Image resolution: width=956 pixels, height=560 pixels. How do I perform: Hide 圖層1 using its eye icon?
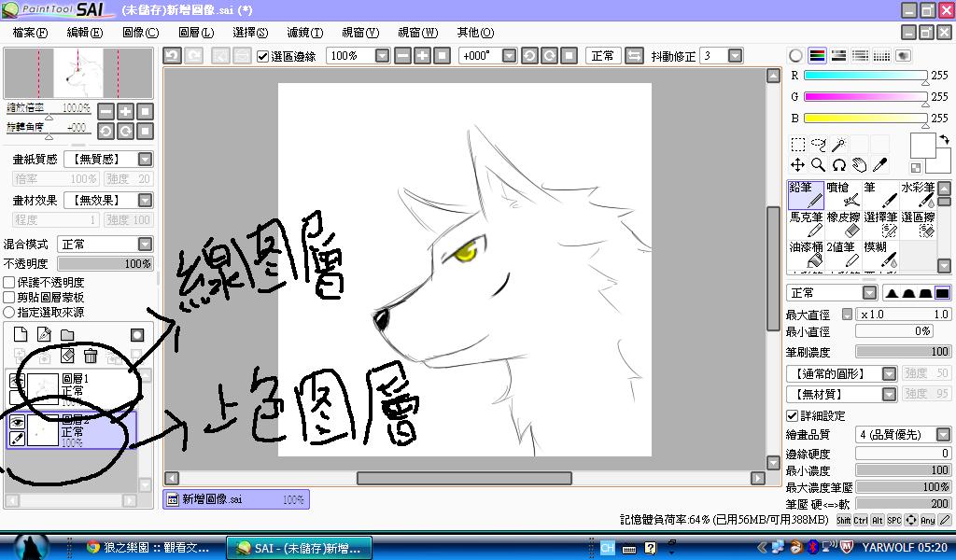[17, 380]
